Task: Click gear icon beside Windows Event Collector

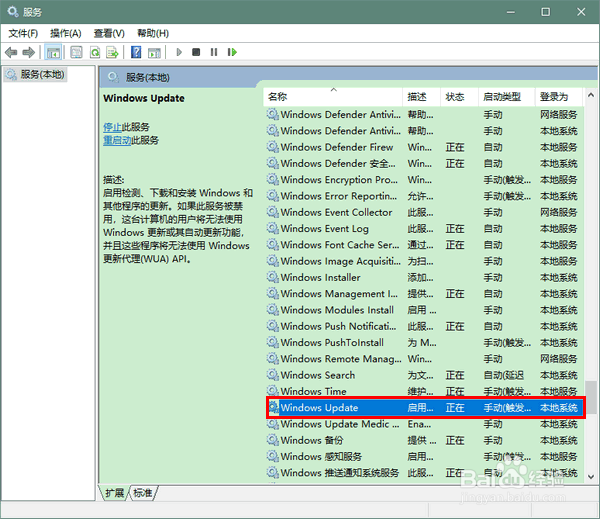Action: point(273,212)
